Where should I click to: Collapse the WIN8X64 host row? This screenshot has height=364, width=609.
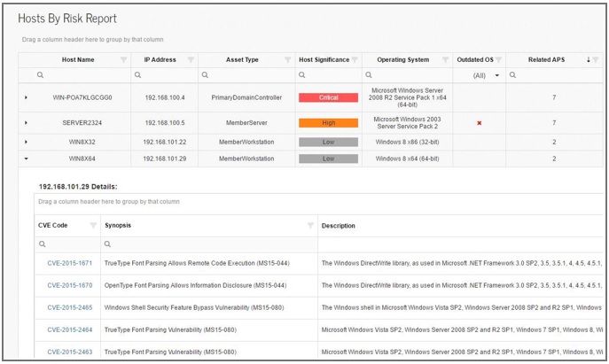pyautogui.click(x=26, y=159)
